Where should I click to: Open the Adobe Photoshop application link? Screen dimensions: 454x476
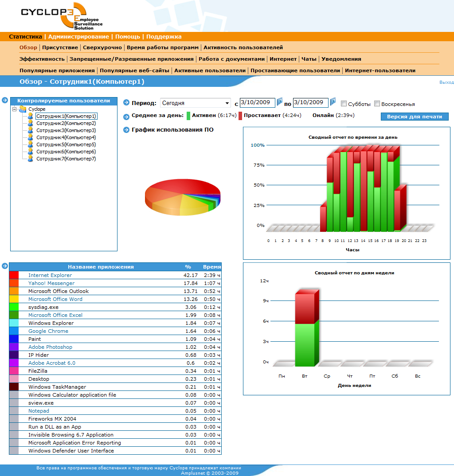coord(51,347)
